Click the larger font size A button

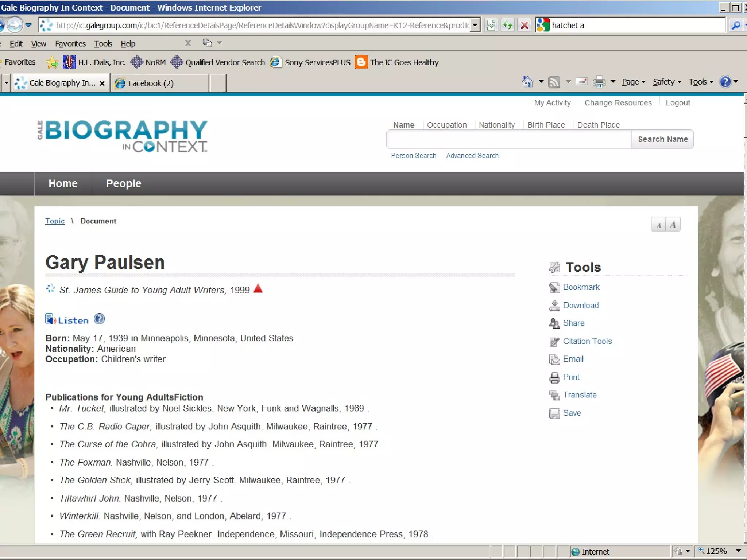click(673, 225)
